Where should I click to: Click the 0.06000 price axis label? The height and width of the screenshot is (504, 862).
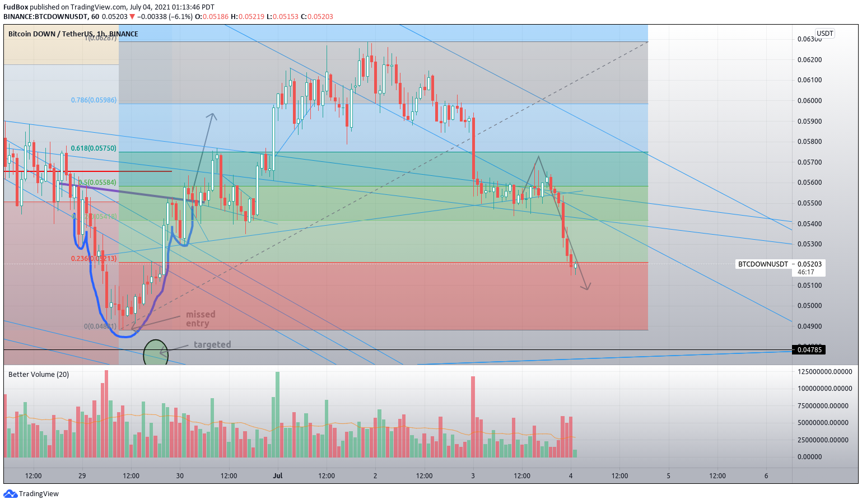(x=809, y=101)
